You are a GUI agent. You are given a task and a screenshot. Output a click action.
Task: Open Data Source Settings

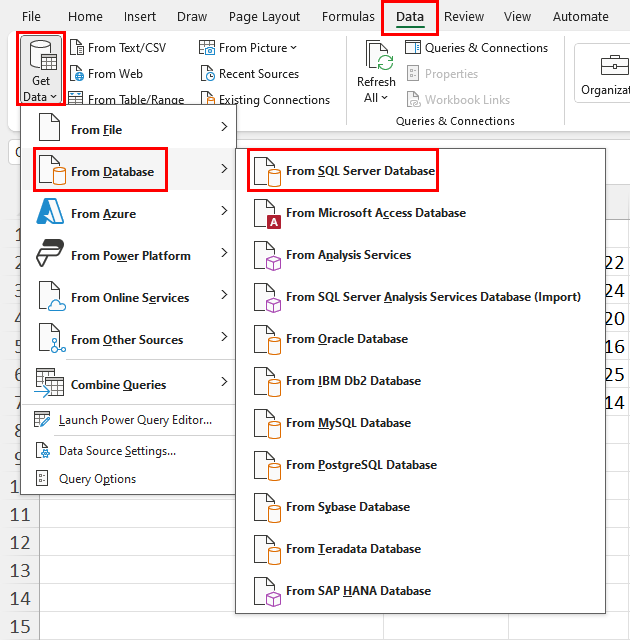[x=129, y=451]
